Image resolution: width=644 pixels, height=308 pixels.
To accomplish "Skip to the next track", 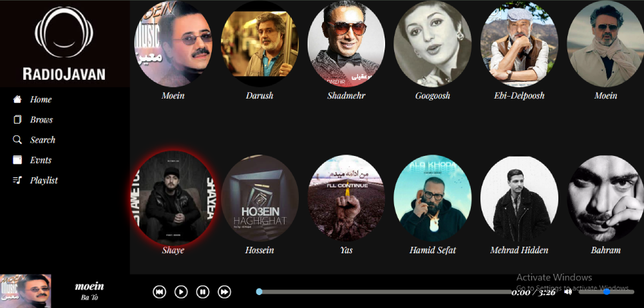I will (224, 292).
